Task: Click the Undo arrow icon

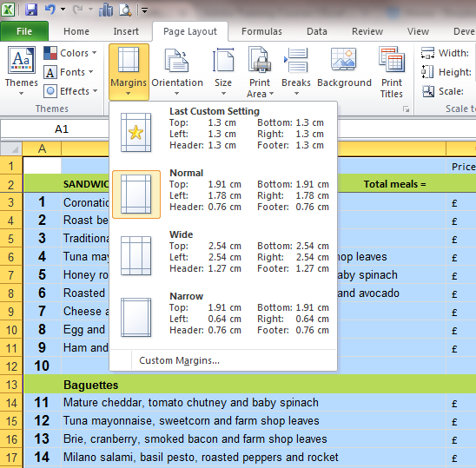Action: pyautogui.click(x=50, y=10)
